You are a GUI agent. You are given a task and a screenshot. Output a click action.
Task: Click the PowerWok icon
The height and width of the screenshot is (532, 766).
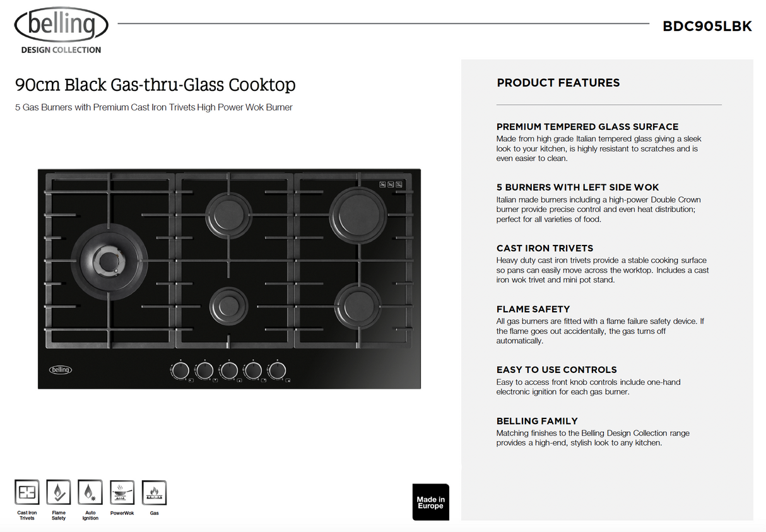[x=122, y=492]
